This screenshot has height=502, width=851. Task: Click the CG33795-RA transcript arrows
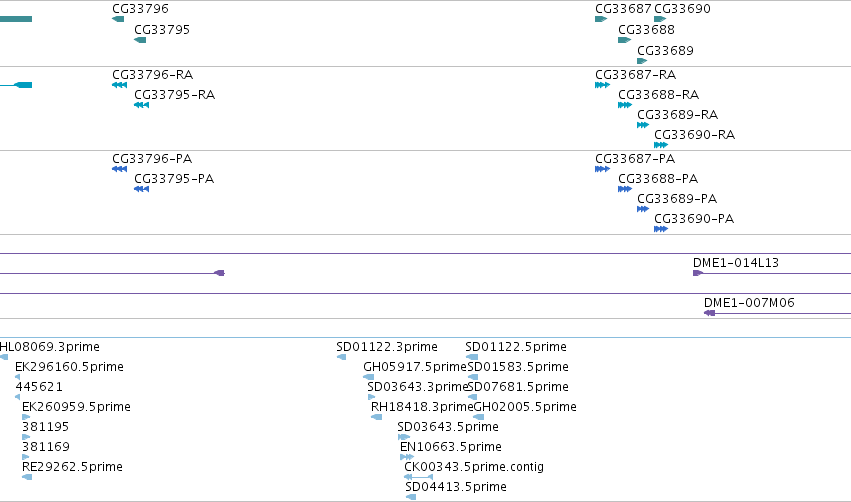tap(141, 105)
